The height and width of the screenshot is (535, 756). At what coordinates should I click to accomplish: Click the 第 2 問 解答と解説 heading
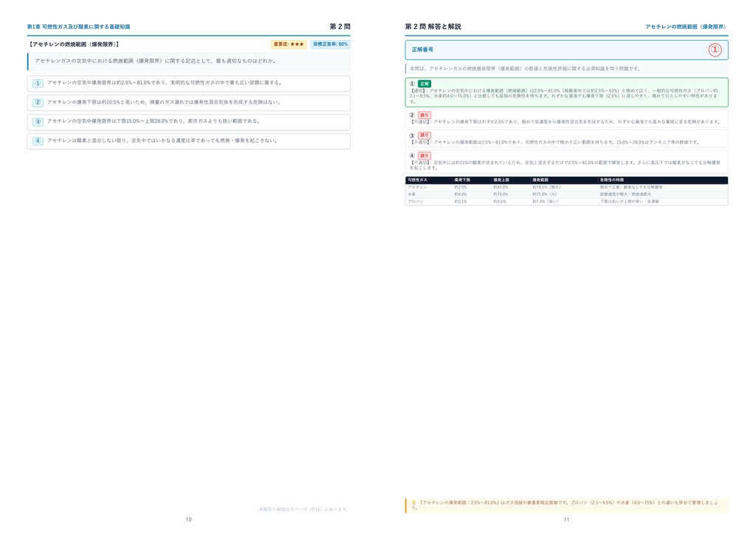click(433, 27)
